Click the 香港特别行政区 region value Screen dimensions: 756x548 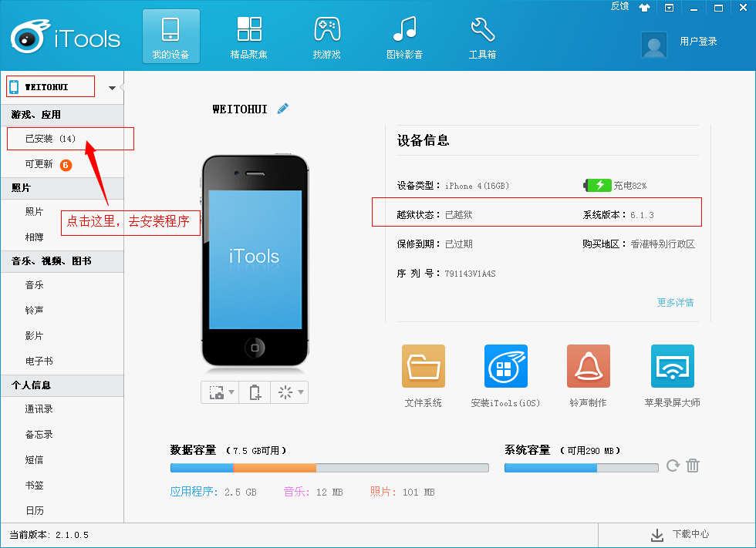click(x=663, y=244)
